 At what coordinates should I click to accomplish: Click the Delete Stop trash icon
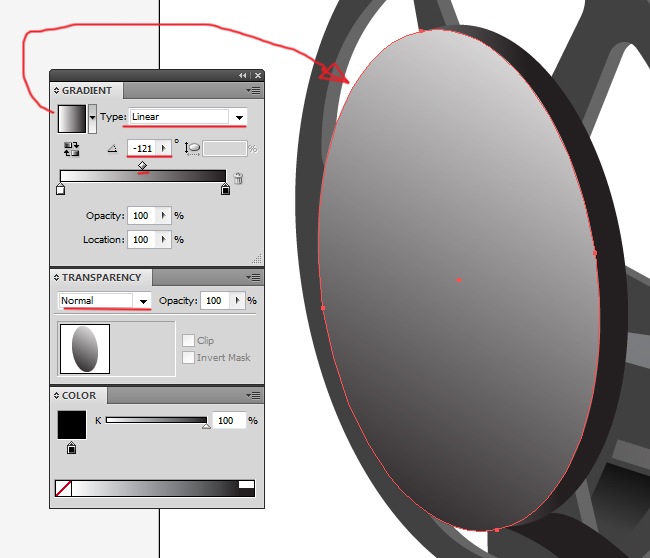[238, 179]
